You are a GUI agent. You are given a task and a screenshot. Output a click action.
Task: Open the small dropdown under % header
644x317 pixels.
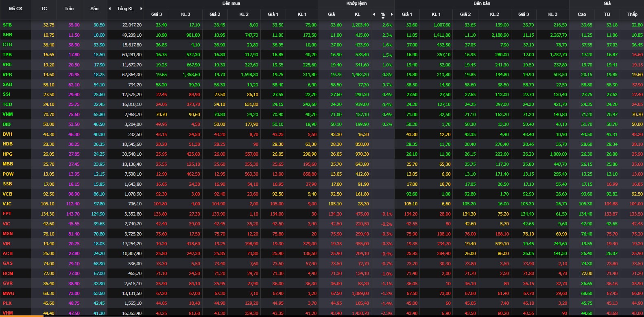(x=383, y=18)
